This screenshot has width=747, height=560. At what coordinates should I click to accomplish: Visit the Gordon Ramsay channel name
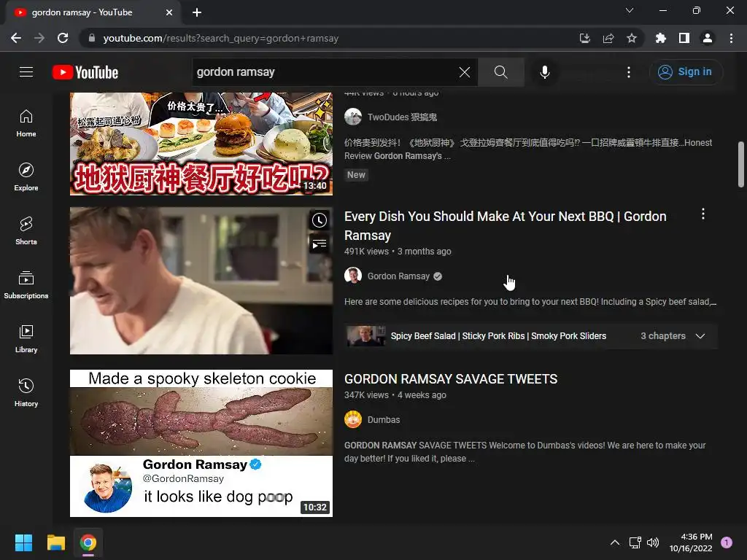(398, 276)
